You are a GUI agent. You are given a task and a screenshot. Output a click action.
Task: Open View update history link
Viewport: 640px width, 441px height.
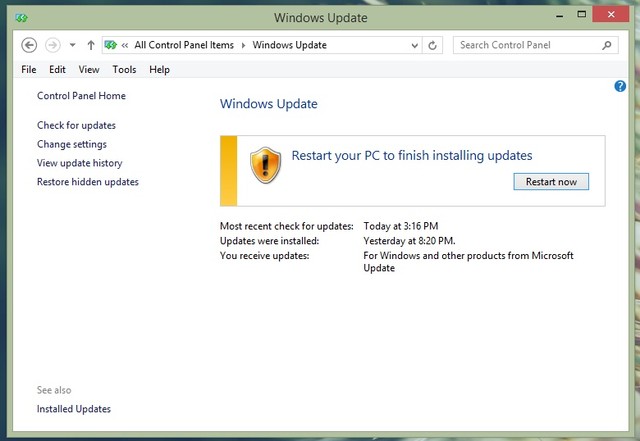79,163
